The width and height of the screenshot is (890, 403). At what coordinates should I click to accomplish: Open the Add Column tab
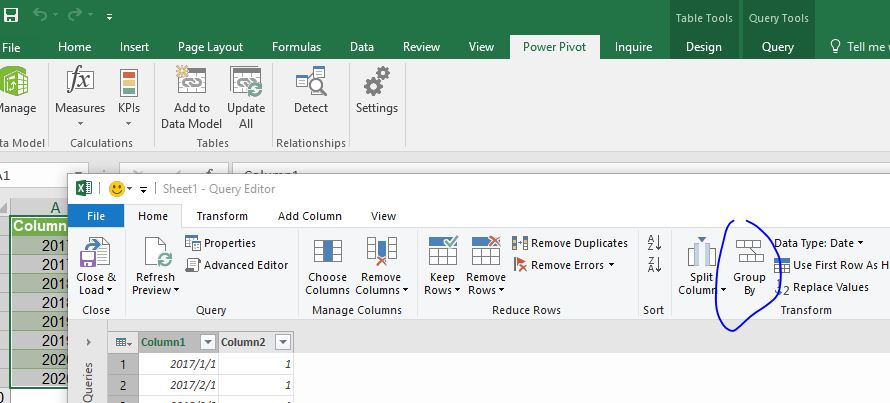(309, 216)
